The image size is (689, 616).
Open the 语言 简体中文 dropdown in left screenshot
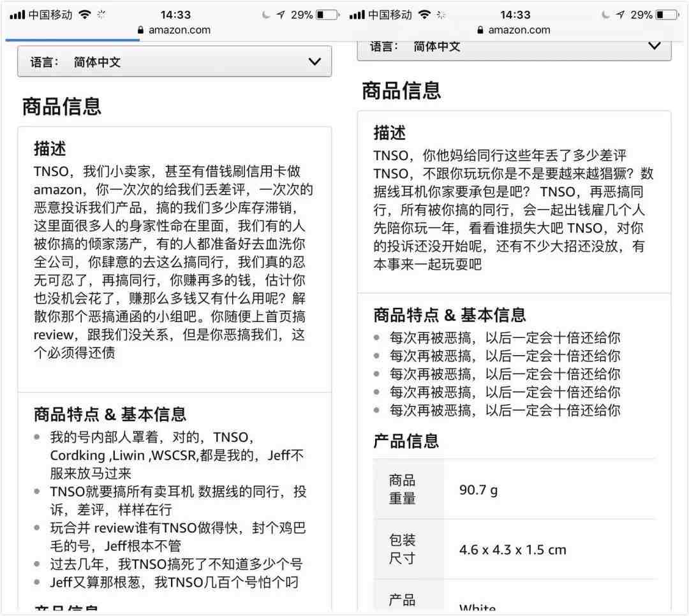(x=174, y=61)
